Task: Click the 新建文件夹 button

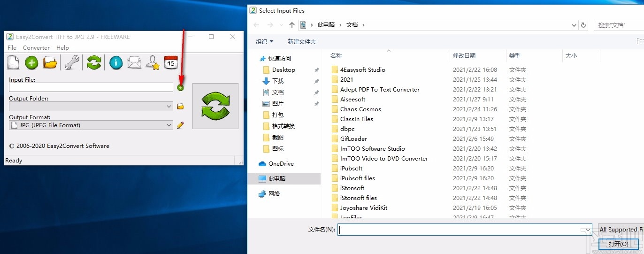Action: (x=302, y=42)
